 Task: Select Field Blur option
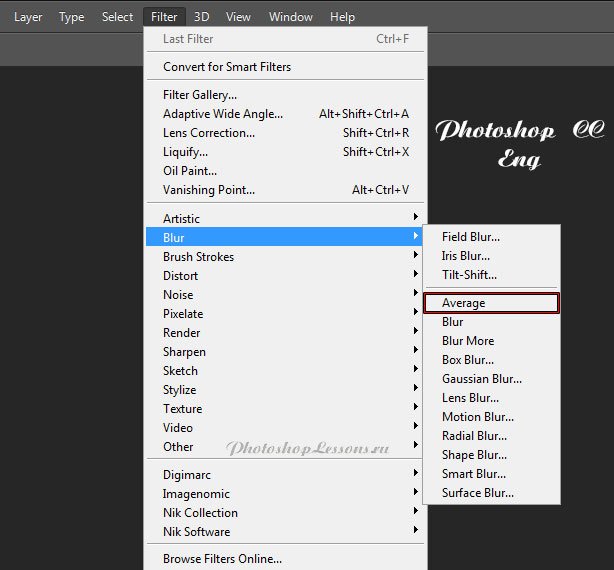click(x=470, y=237)
